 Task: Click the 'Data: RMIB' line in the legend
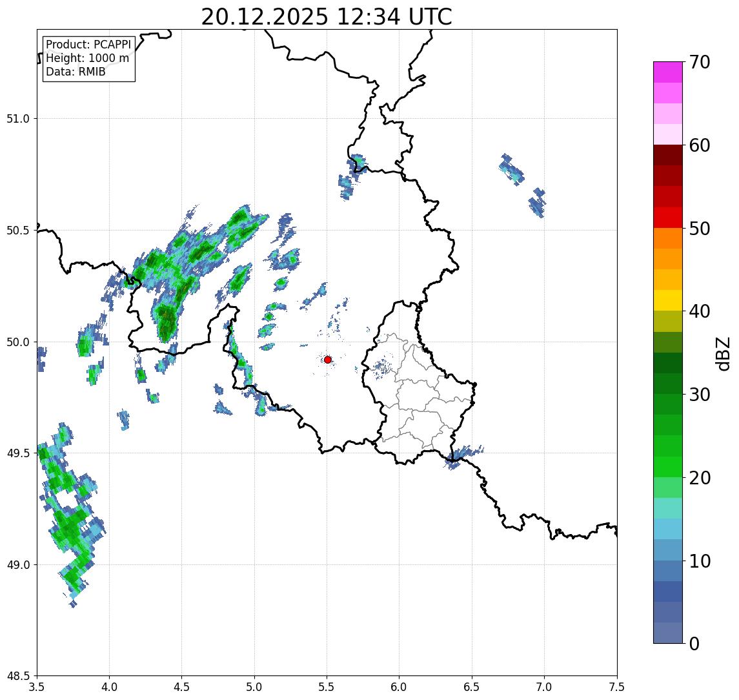click(x=76, y=72)
